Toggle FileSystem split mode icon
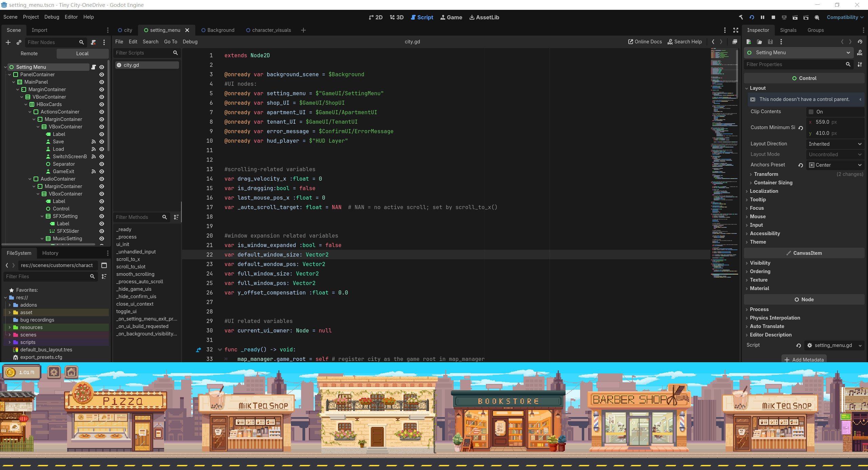Image resolution: width=868 pixels, height=470 pixels. pyautogui.click(x=104, y=265)
